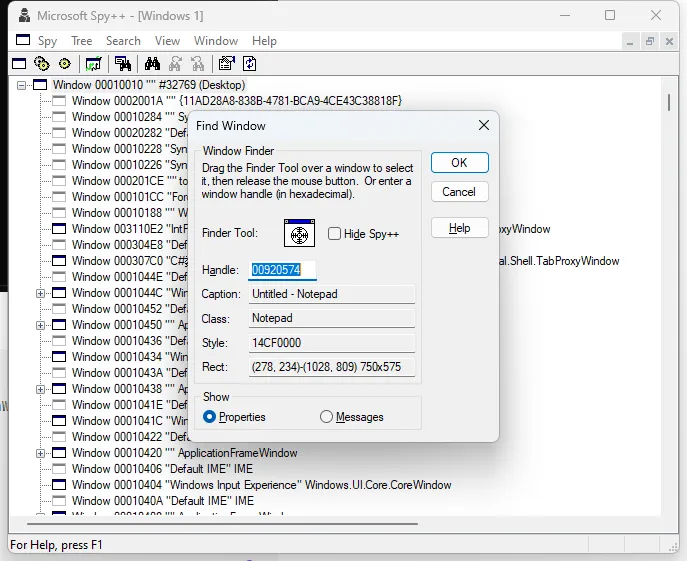Open a new Windows view from the toolbar
Screen dimensions: 687x561
click(19, 64)
